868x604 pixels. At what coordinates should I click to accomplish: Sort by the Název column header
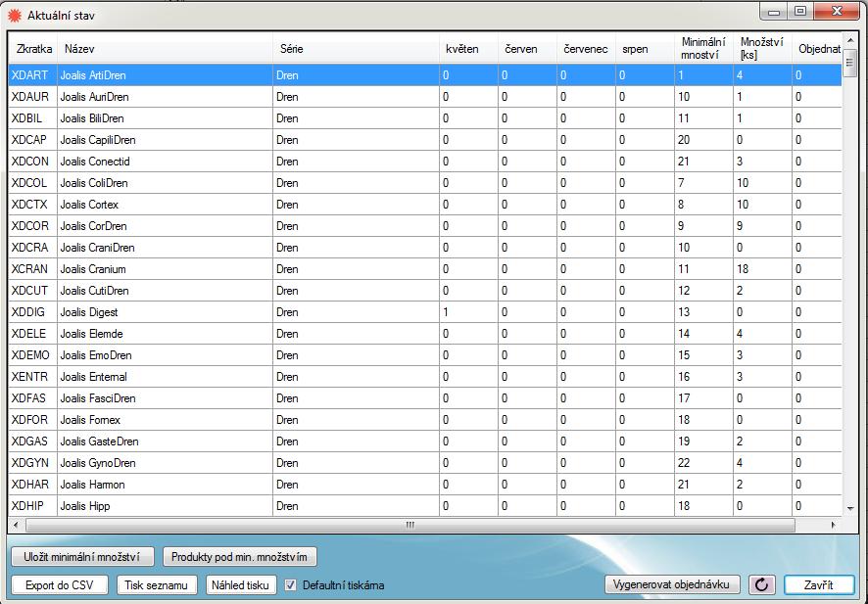[165, 49]
